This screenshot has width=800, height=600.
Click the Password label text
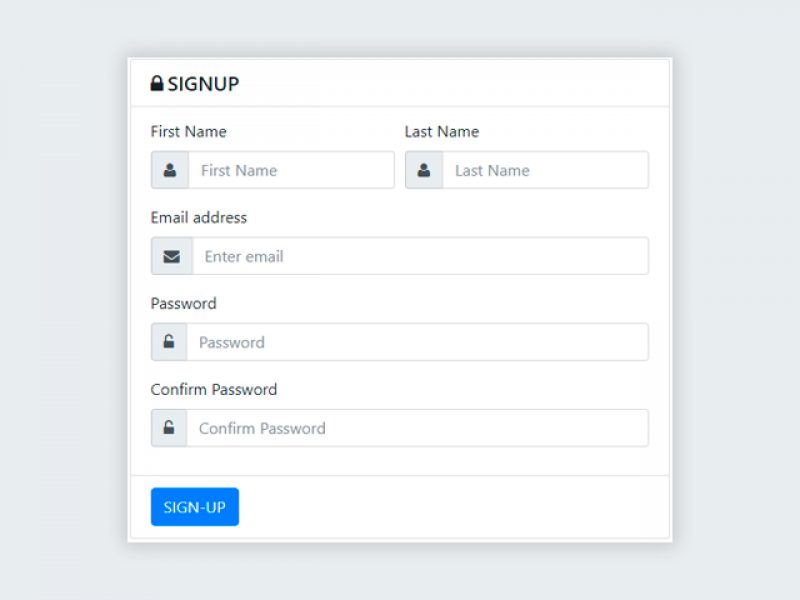coord(183,303)
